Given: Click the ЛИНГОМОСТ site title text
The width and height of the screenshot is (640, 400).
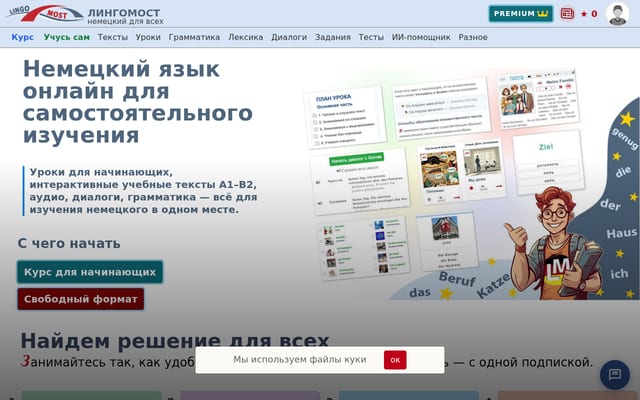Looking at the screenshot, I should point(124,13).
